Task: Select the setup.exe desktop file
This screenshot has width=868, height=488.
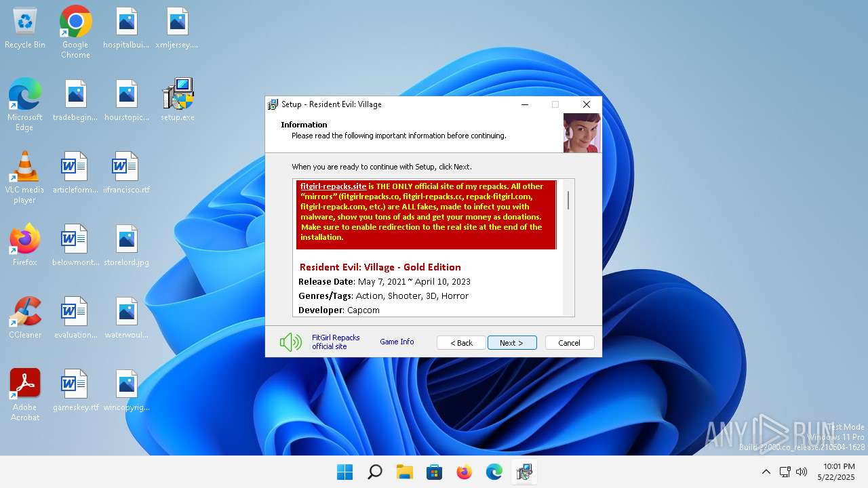Action: (178, 100)
